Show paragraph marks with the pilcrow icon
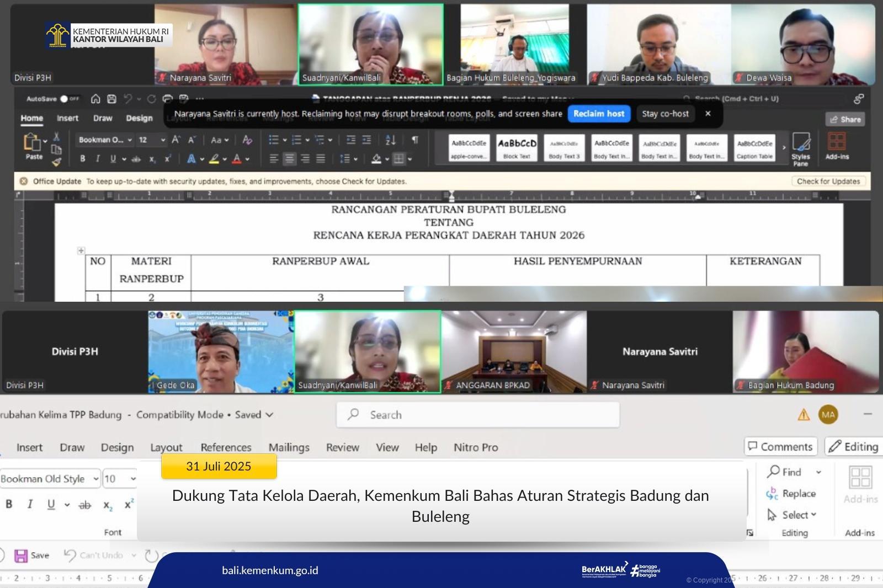 click(x=414, y=140)
